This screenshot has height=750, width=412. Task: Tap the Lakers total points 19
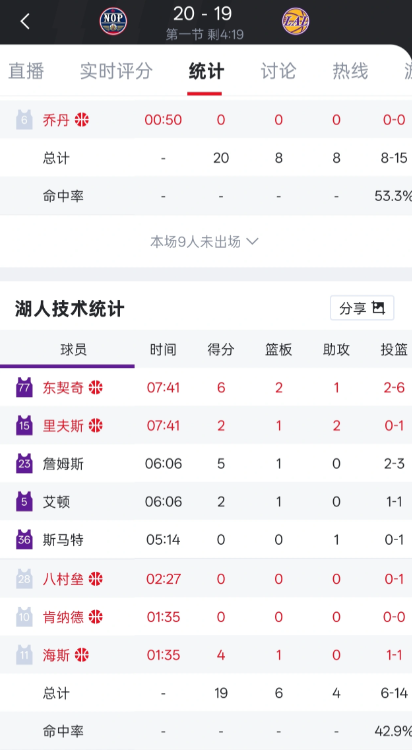click(221, 693)
